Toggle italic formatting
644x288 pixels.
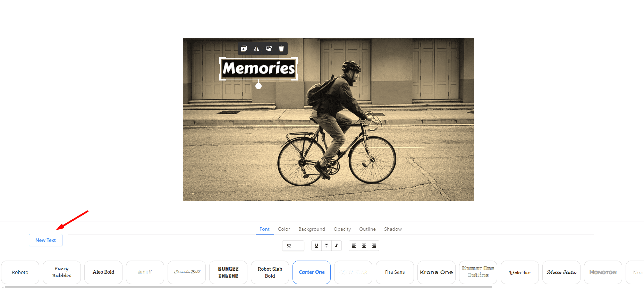337,246
